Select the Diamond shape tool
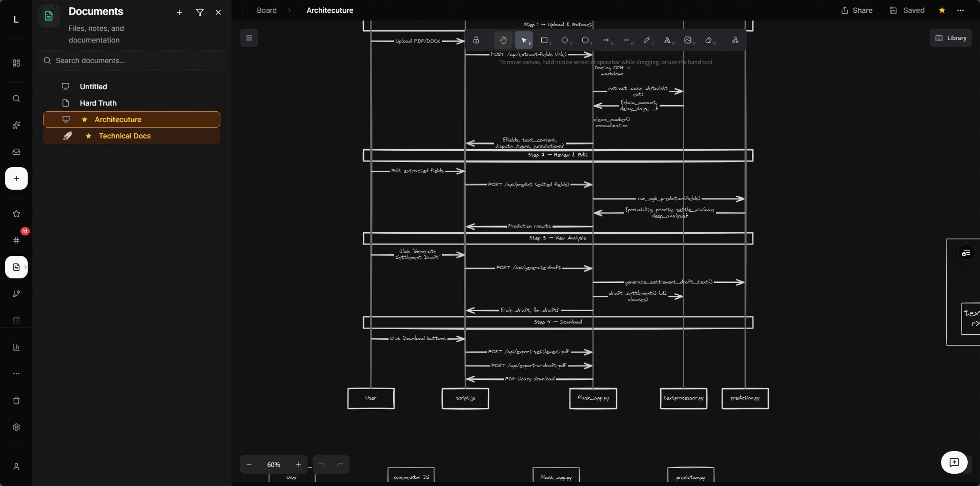Image resolution: width=980 pixels, height=486 pixels. tap(565, 40)
